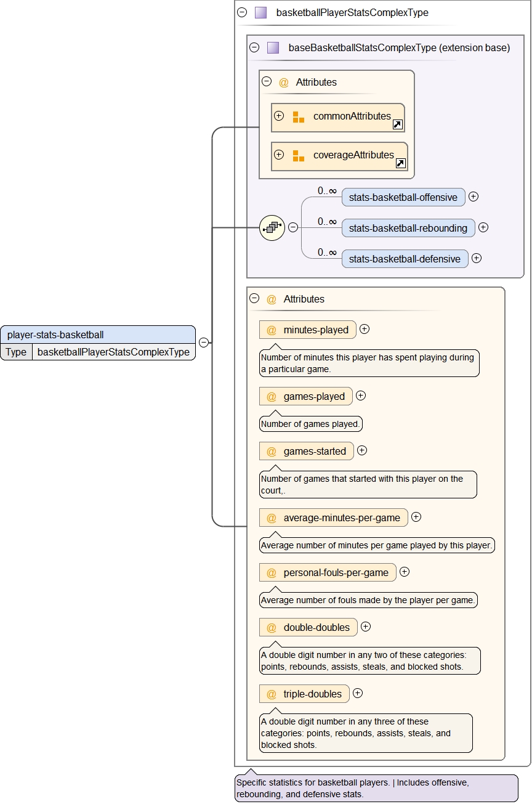Expand the triple-doubles attribute details
This screenshot has height=804, width=532.
pos(358,693)
